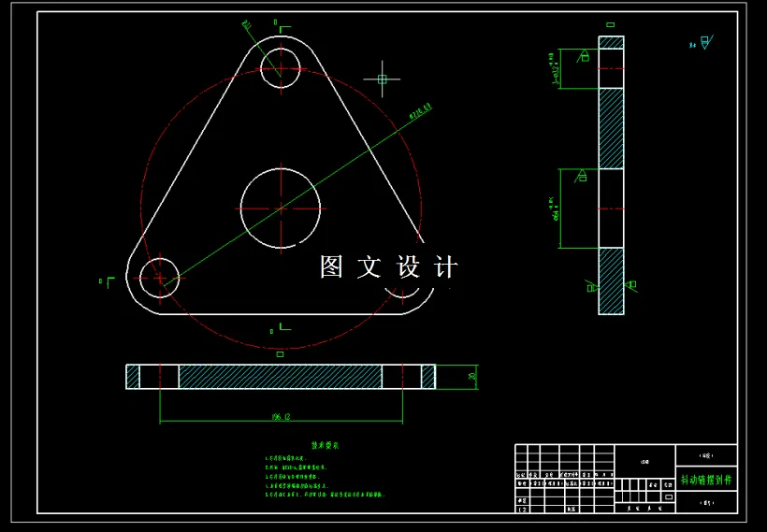767x532 pixels.
Task: Select the center hatch in bottom section view
Action: [x=281, y=377]
